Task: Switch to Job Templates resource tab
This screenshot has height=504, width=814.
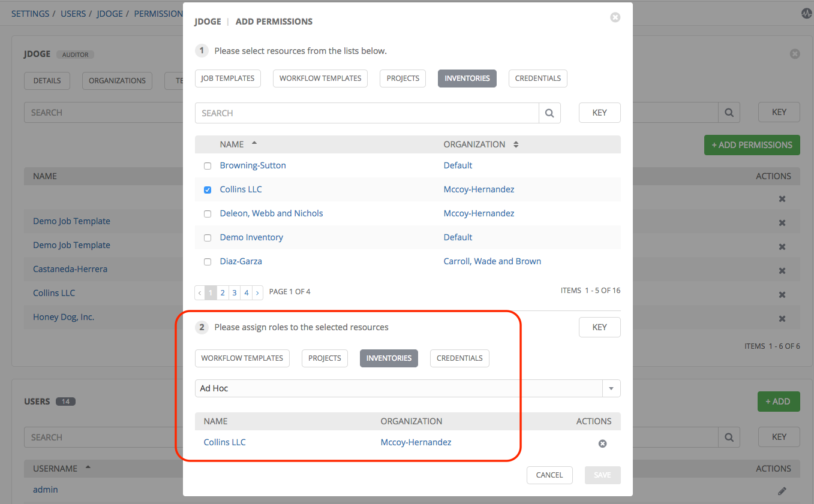Action: 228,79
